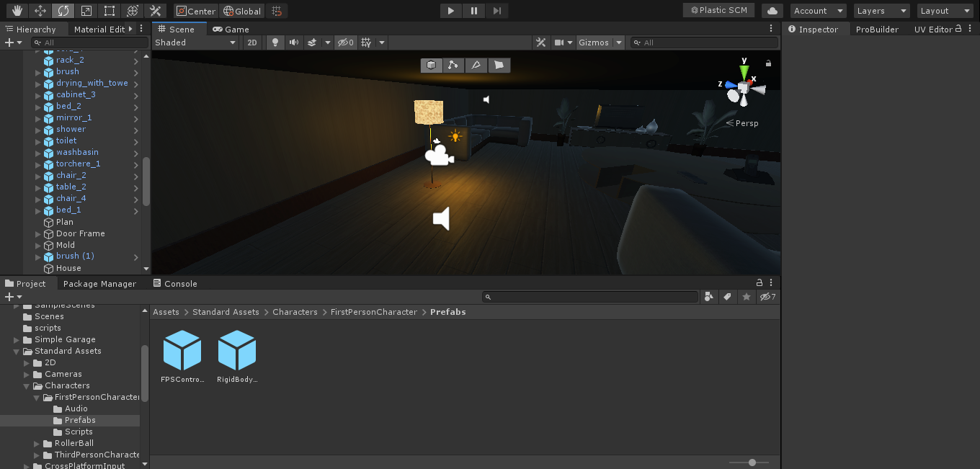Click the light sun gizmo in Scene
980x469 pixels.
pos(455,136)
